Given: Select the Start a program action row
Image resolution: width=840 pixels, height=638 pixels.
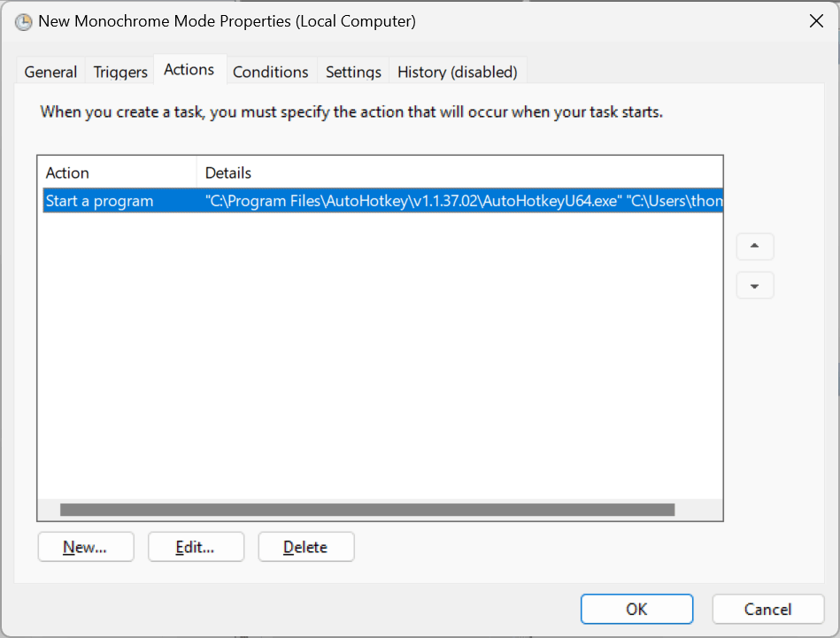Looking at the screenshot, I should tap(383, 200).
